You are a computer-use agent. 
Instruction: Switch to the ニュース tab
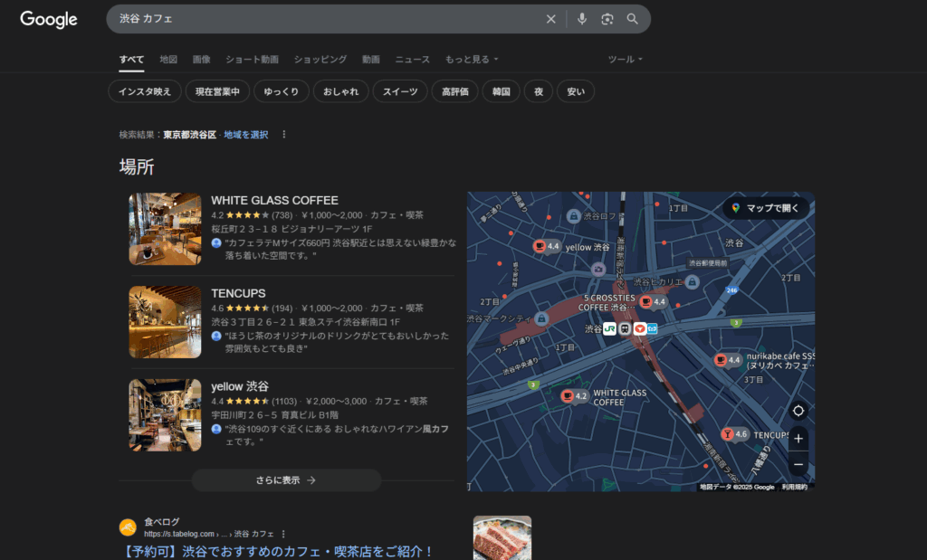pyautogui.click(x=413, y=60)
